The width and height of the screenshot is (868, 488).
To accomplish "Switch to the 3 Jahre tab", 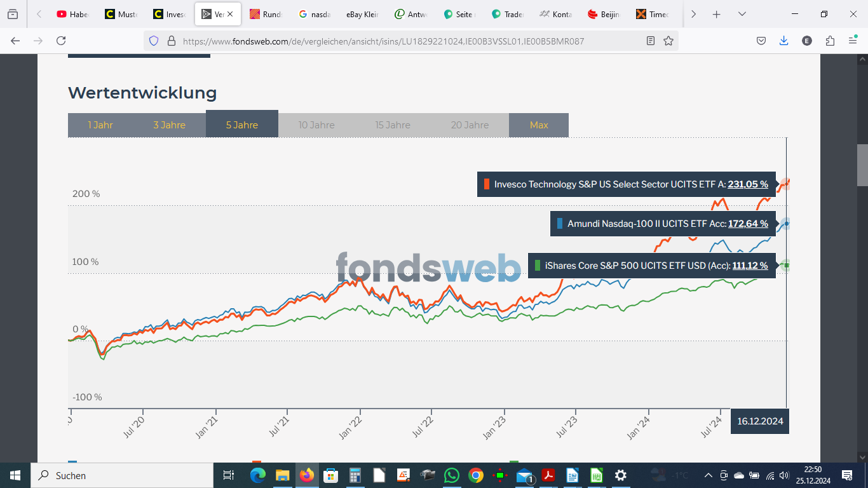I will (x=169, y=125).
